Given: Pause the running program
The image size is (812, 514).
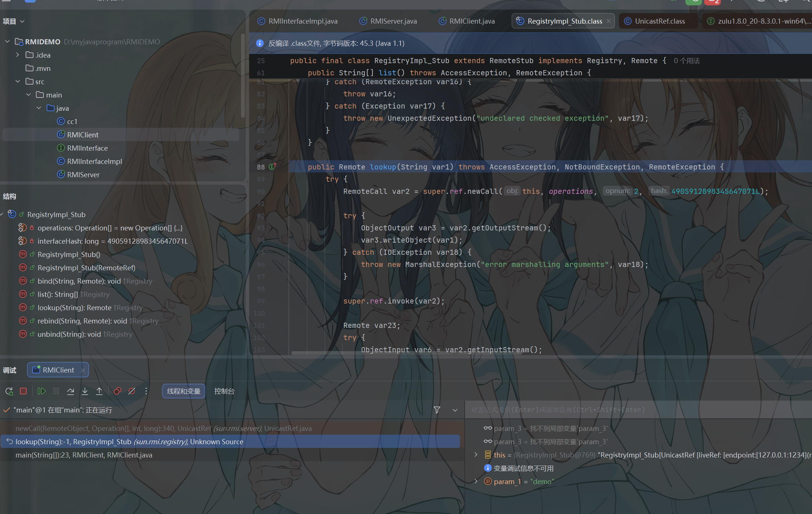Looking at the screenshot, I should [x=56, y=391].
